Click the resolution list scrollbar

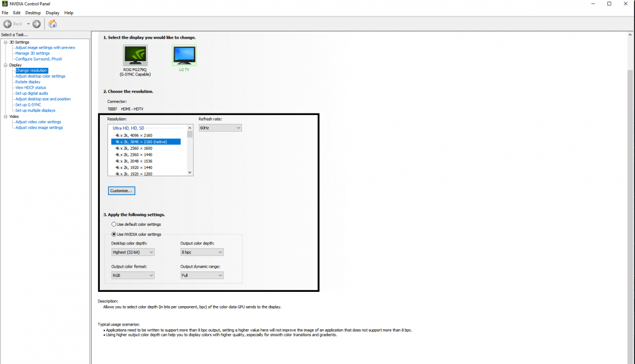coord(190,149)
